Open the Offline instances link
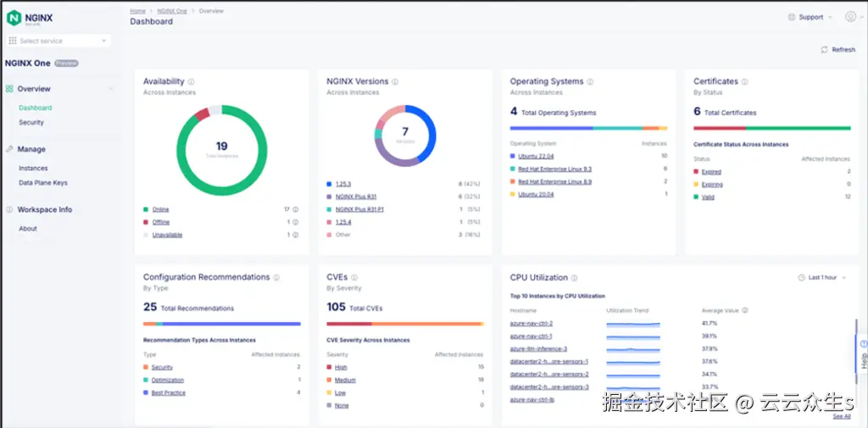The image size is (868, 428). [x=161, y=222]
